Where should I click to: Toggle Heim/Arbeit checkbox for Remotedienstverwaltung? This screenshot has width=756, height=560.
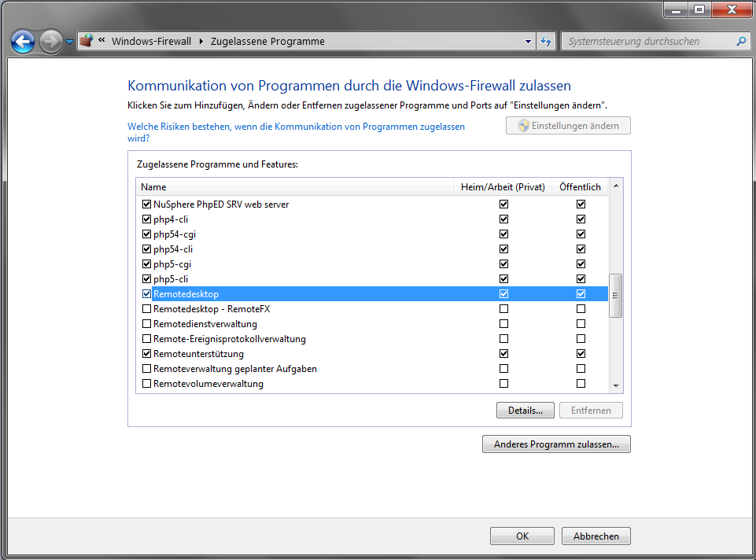coord(503,324)
